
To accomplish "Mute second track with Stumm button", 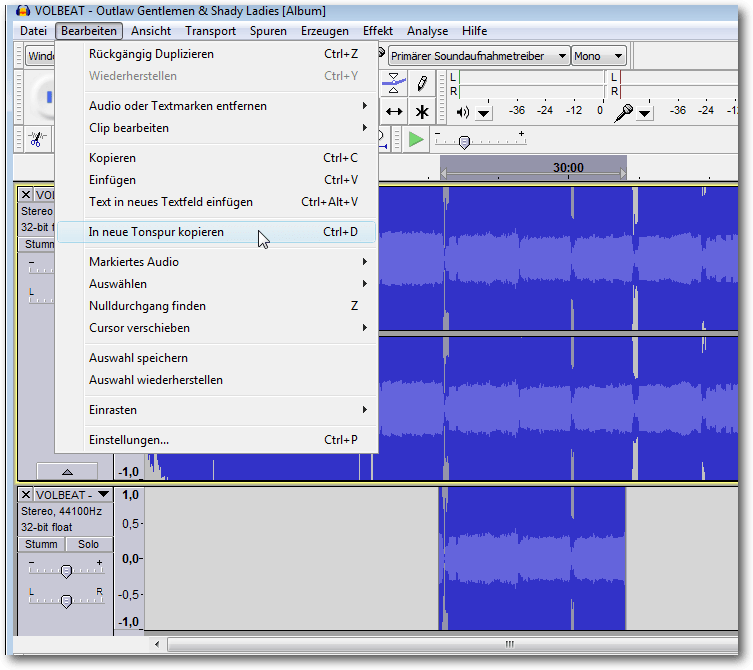I will [41, 544].
